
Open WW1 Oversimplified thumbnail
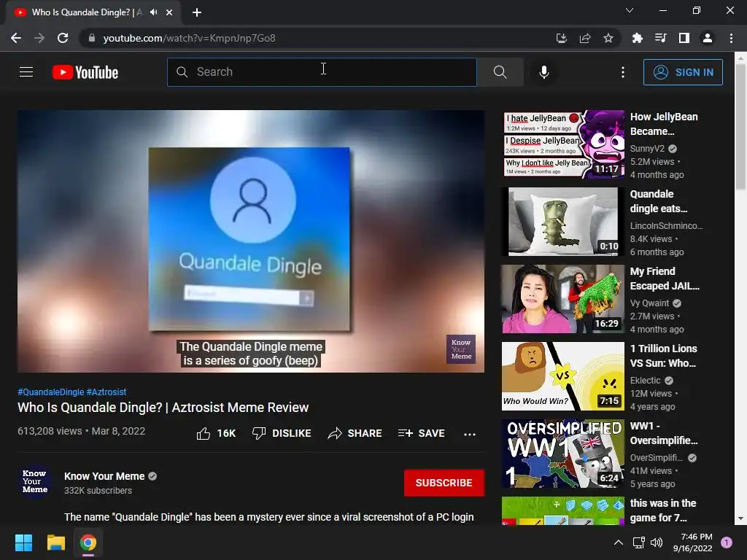click(x=563, y=454)
